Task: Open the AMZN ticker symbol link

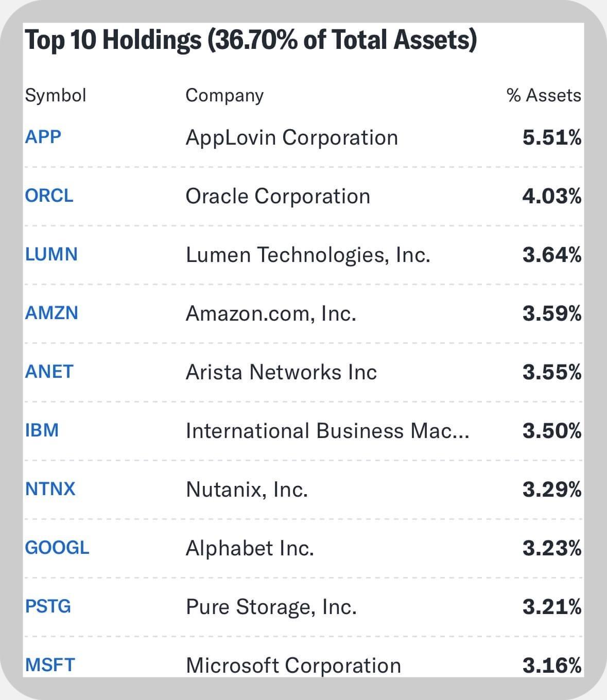Action: 51,313
